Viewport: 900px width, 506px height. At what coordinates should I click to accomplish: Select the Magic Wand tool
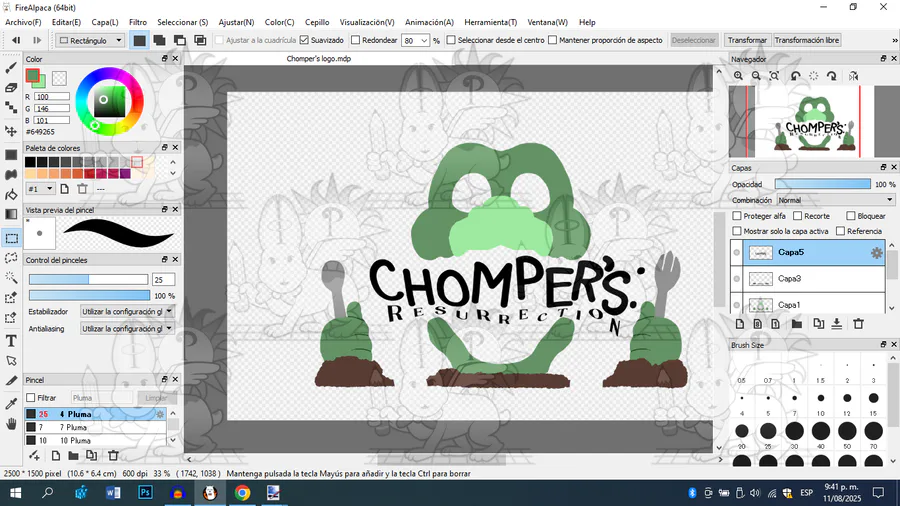coord(11,277)
